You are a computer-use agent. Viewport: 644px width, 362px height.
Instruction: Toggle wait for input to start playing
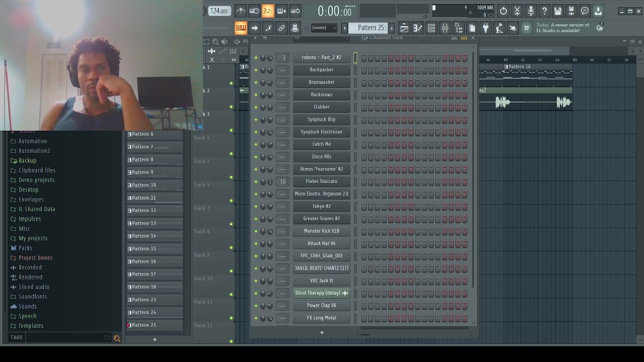click(x=254, y=11)
